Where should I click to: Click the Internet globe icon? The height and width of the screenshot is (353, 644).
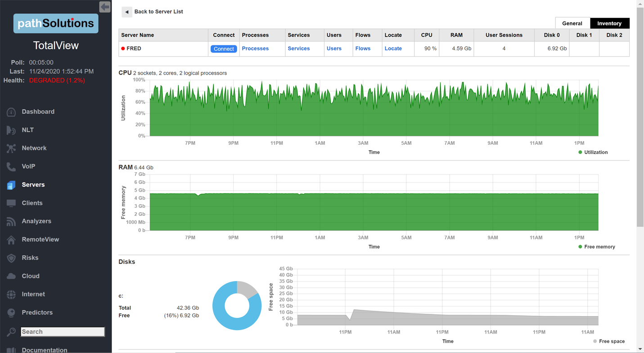point(11,295)
